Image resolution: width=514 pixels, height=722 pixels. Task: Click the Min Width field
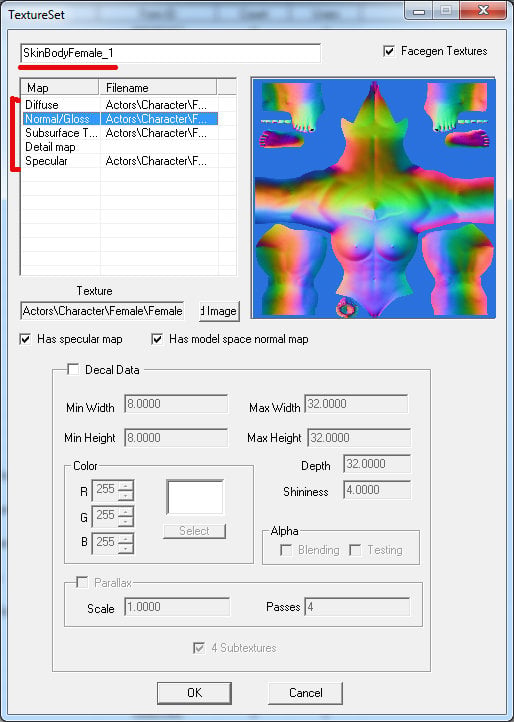(176, 404)
